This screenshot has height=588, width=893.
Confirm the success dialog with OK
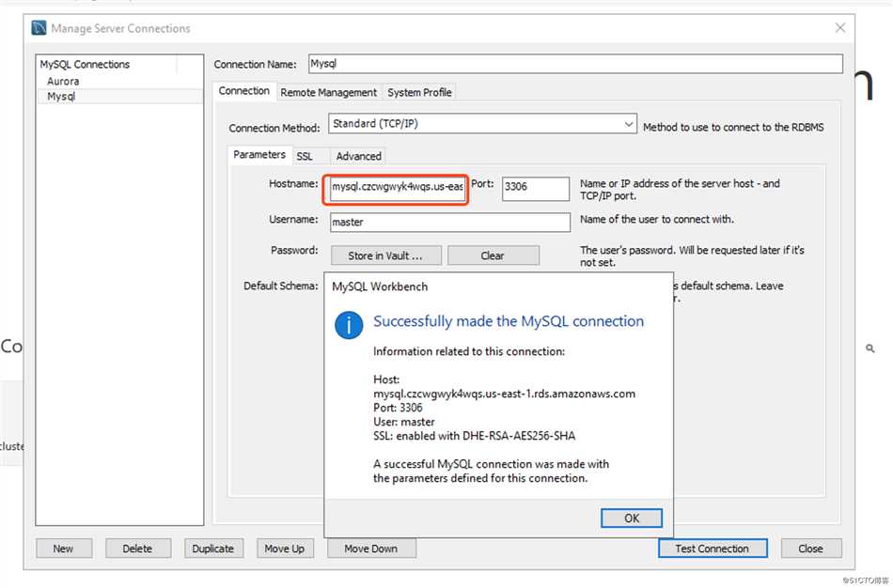[x=631, y=518]
